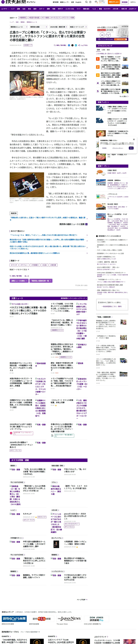Click the search magnifier icon in header

coord(86,2)
